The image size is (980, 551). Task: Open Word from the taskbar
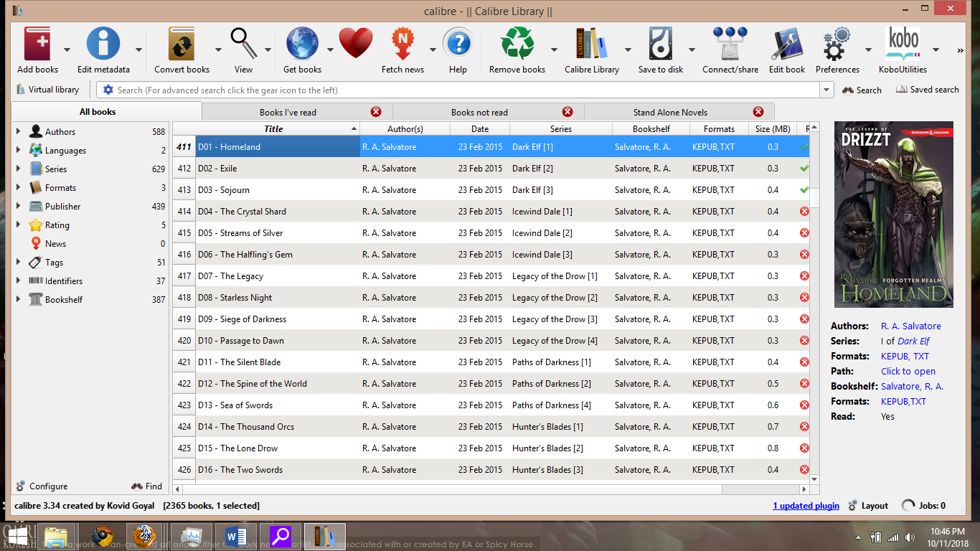[x=235, y=537]
